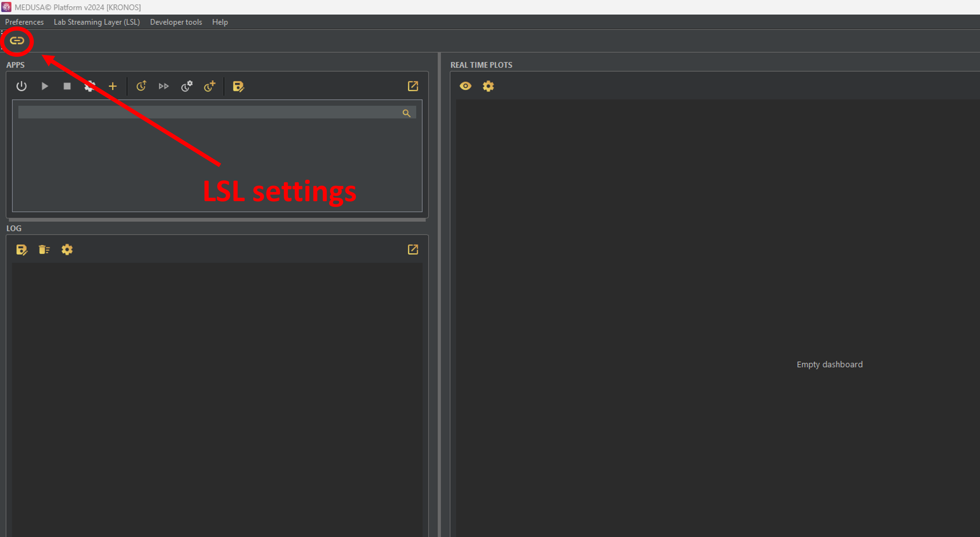980x537 pixels.
Task: Click the clock with plus create session icon
Action: tap(209, 86)
